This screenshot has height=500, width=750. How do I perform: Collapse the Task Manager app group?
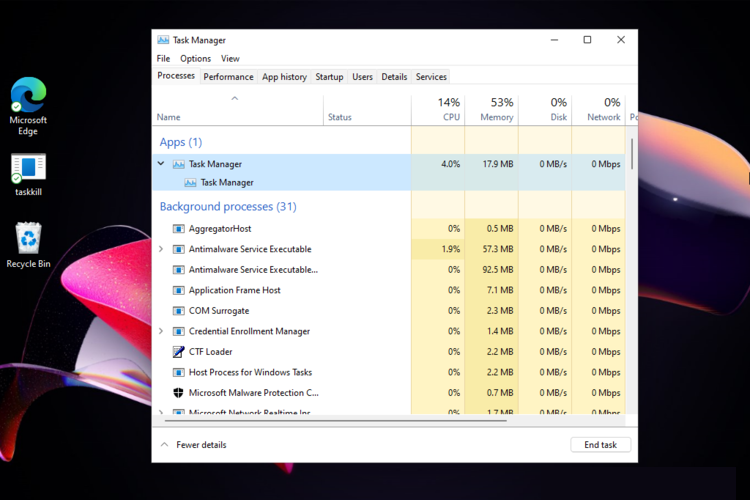pos(161,164)
